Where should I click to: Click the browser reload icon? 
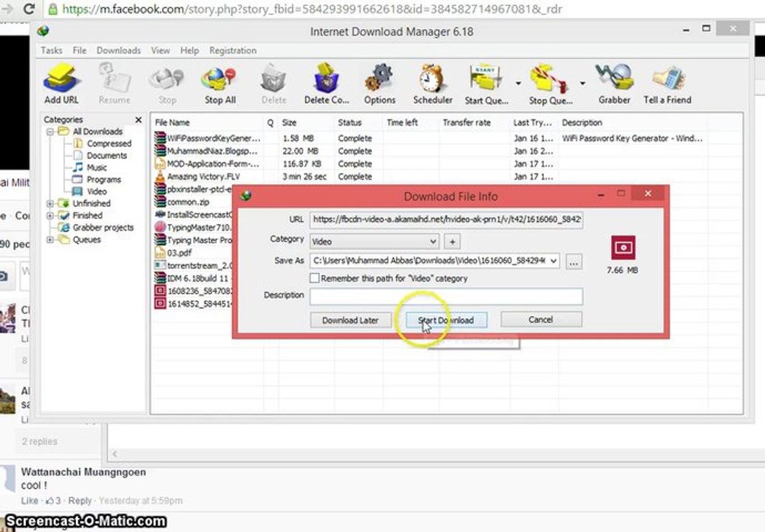coord(29,9)
